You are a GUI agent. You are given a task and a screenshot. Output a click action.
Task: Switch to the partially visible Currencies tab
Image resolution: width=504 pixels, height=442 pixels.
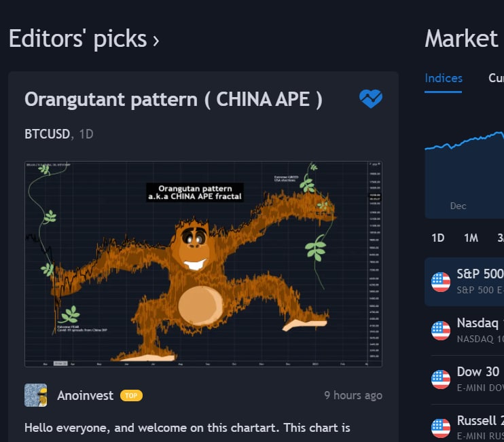496,78
